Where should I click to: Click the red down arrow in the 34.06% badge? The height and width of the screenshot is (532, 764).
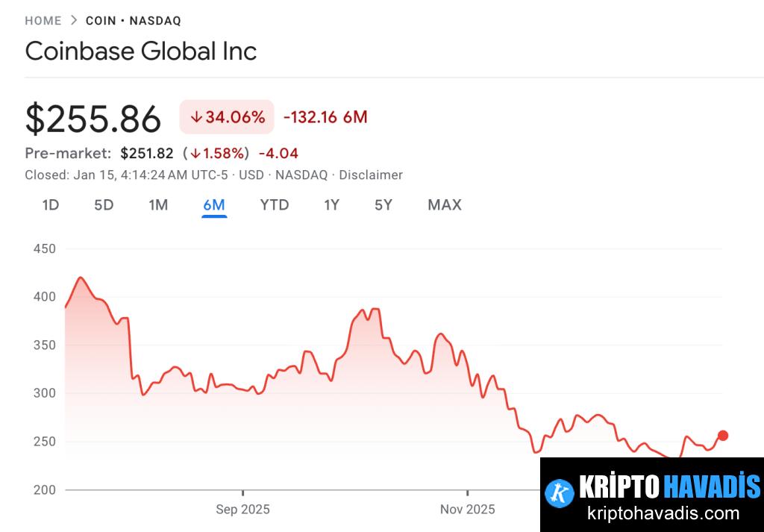pos(195,117)
